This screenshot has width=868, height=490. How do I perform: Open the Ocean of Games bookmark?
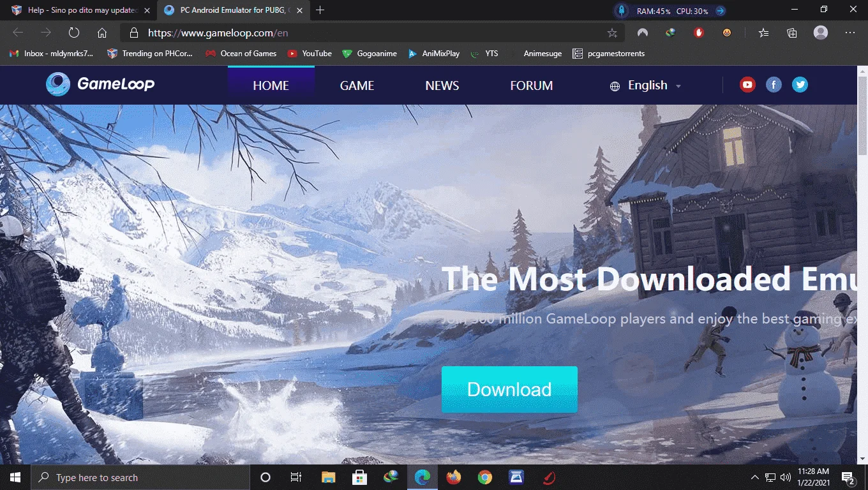241,54
